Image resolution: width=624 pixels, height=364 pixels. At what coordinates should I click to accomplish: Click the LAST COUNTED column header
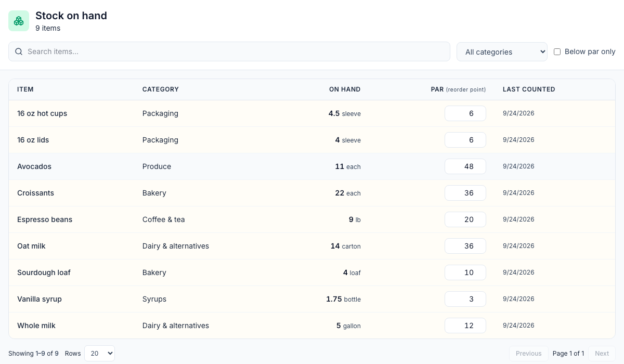tap(529, 89)
